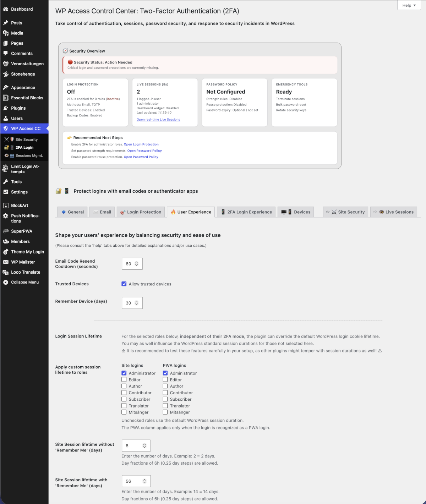Adjust Email Code Resend Cooldown stepper

(136, 264)
